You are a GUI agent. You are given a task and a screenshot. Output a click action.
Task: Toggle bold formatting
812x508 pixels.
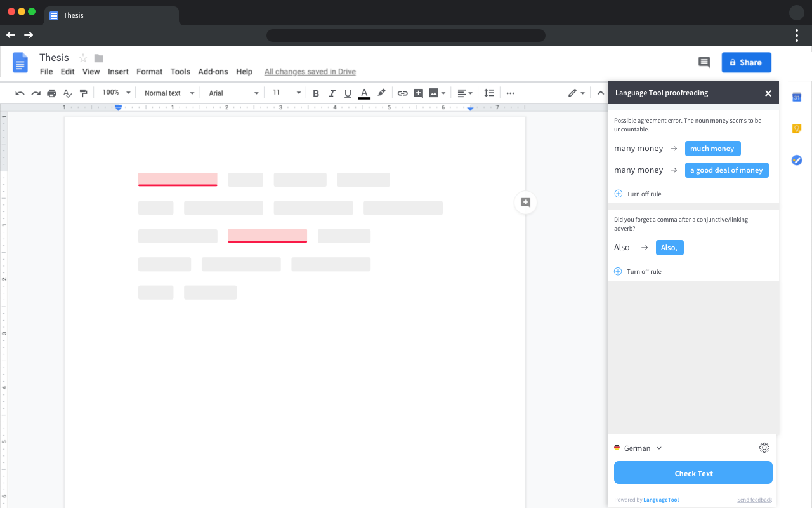pyautogui.click(x=316, y=93)
